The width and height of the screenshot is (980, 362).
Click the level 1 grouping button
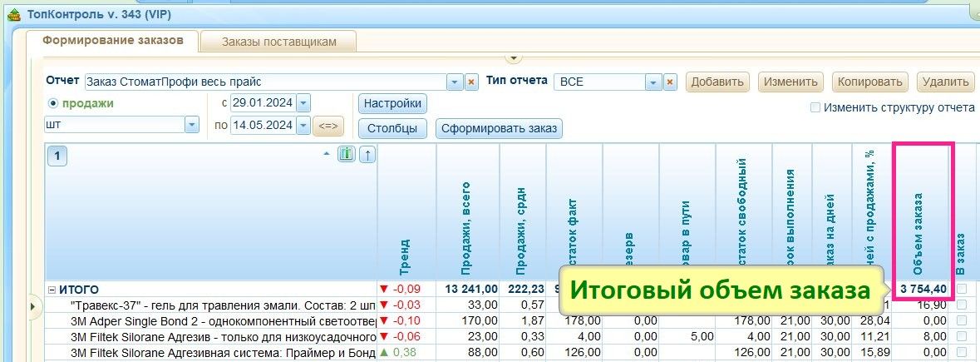[57, 156]
